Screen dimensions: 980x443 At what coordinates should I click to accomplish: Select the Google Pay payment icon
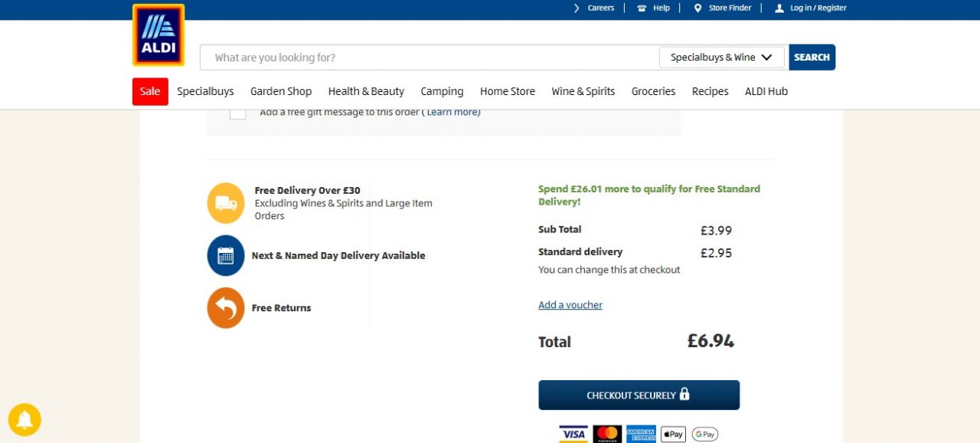[704, 434]
